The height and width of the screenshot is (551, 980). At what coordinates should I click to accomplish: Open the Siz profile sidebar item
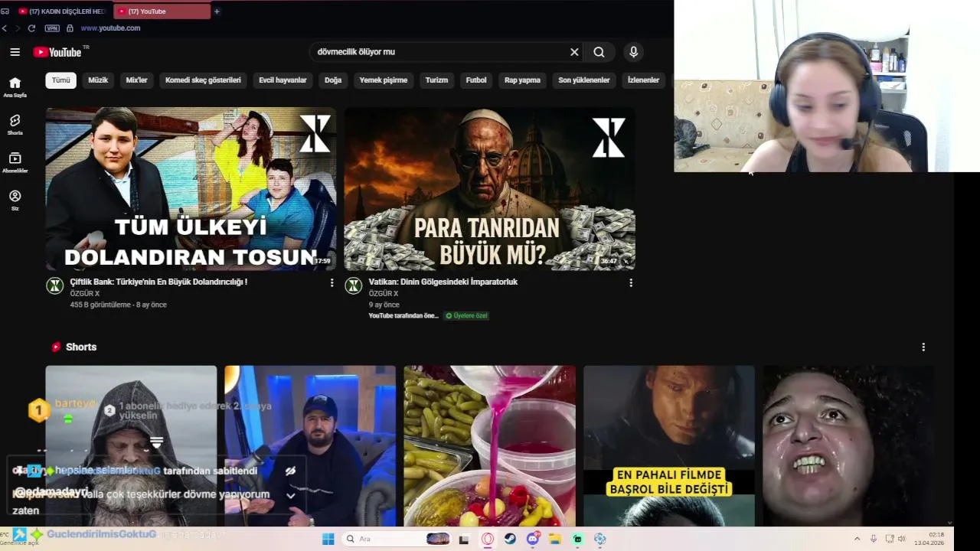15,200
